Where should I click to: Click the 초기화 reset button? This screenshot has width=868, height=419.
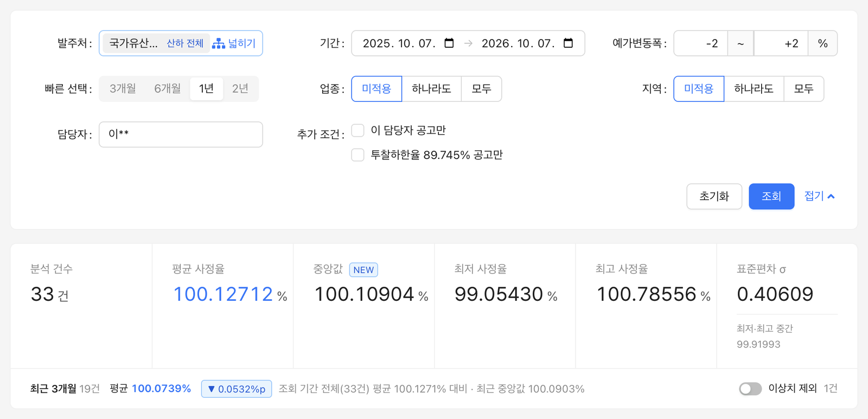click(714, 196)
